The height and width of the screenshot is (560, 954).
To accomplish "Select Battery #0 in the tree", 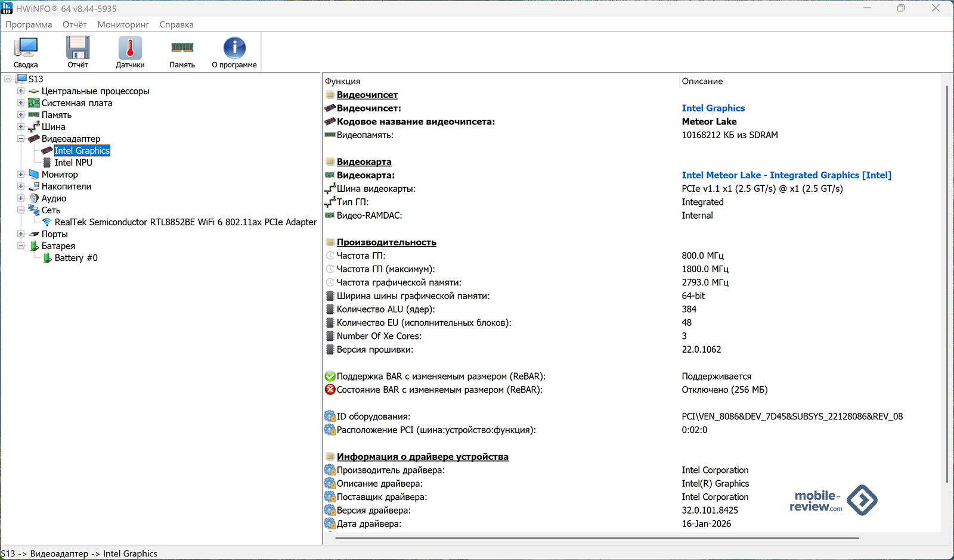I will (76, 258).
